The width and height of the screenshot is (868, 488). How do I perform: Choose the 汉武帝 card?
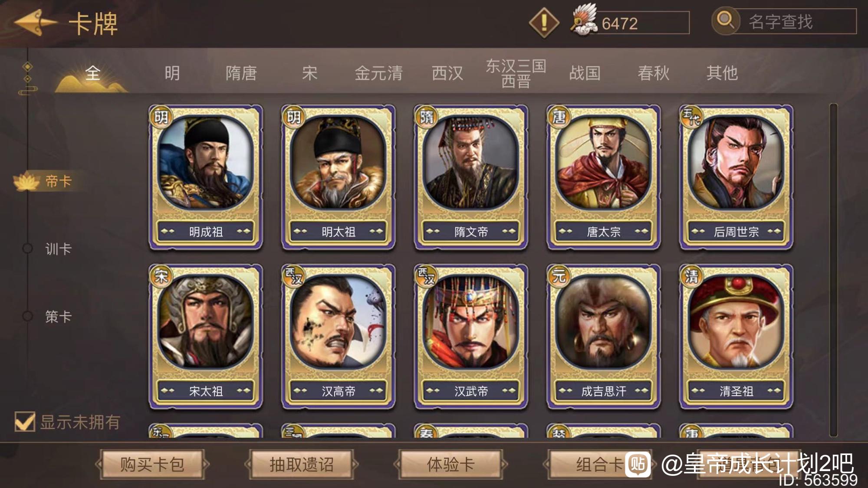click(x=471, y=337)
